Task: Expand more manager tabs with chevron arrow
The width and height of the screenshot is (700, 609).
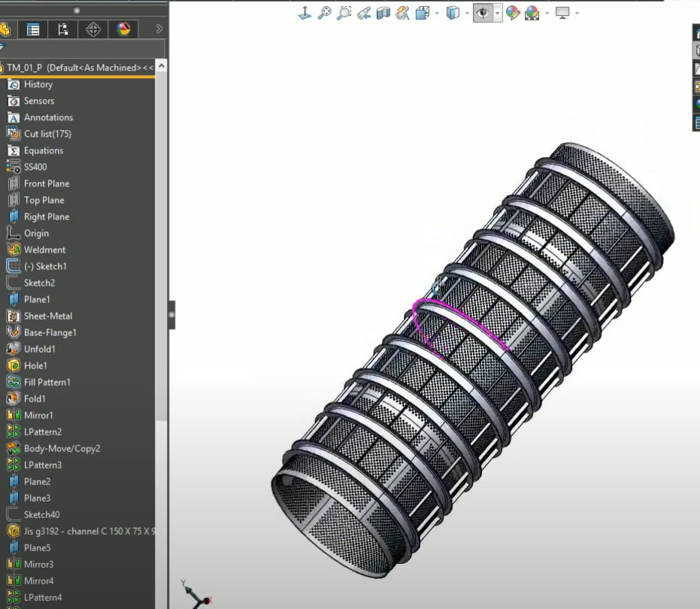Action: (159, 29)
